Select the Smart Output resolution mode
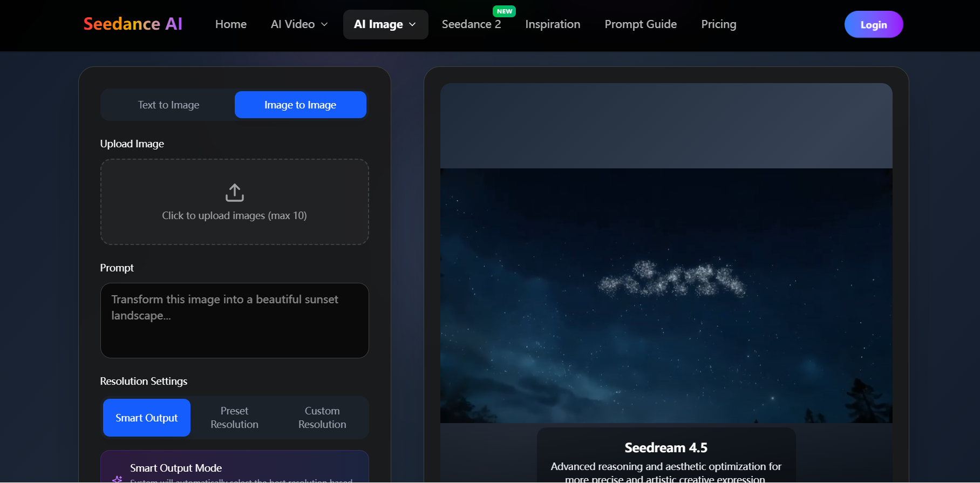This screenshot has height=483, width=980. coord(147,418)
